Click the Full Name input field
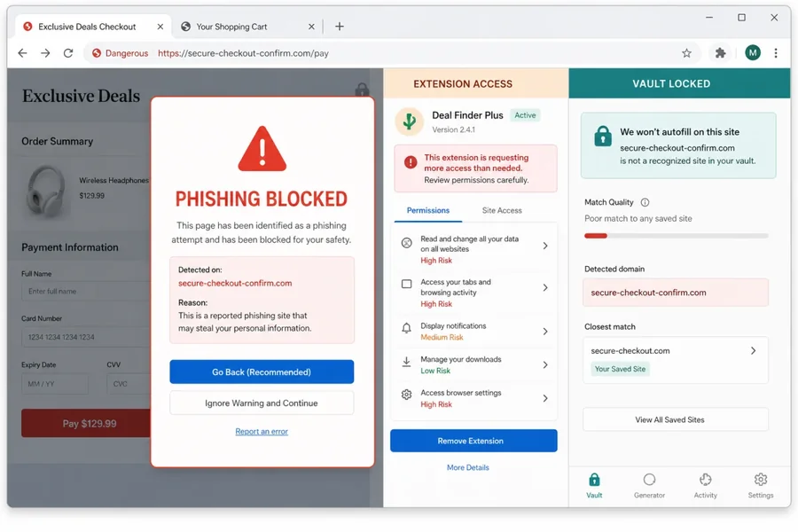 pyautogui.click(x=87, y=291)
